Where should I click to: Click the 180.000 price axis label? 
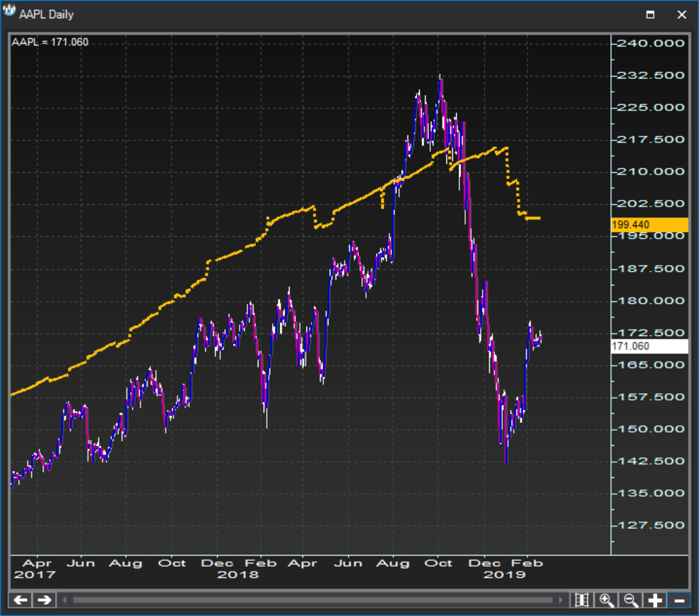click(x=650, y=301)
